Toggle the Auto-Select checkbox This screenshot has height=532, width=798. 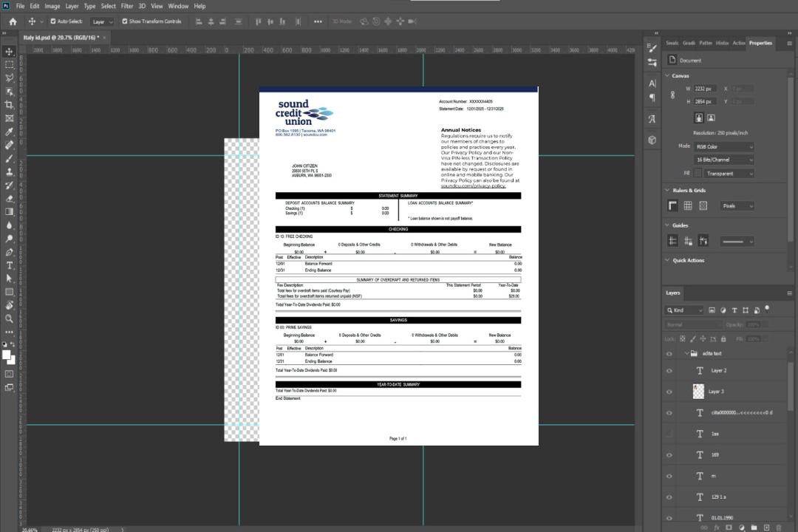pos(53,21)
